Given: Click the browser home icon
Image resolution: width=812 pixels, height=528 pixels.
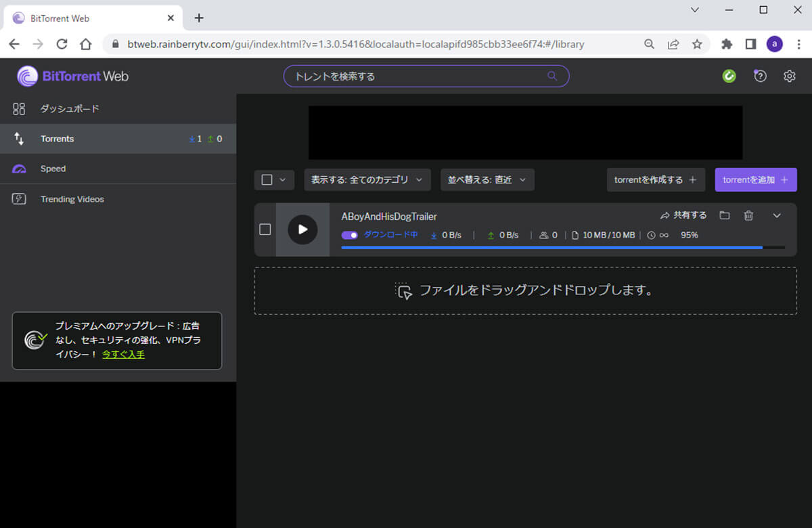Looking at the screenshot, I should pyautogui.click(x=85, y=44).
